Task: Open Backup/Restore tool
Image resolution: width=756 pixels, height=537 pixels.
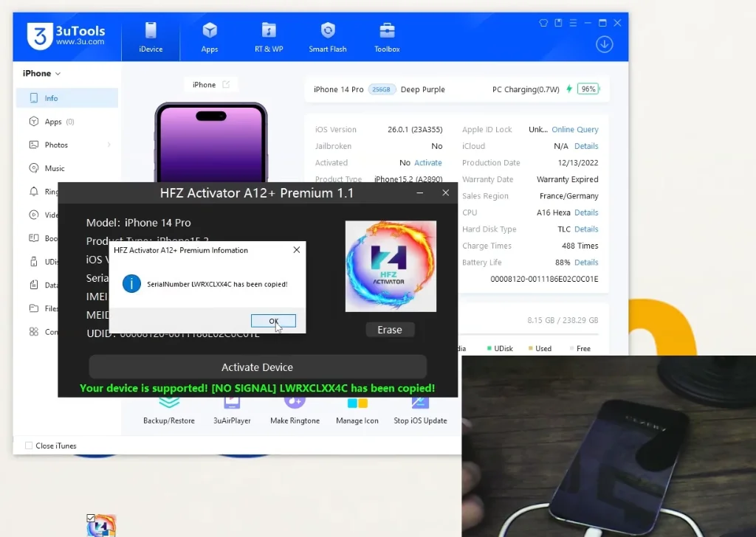Action: click(169, 412)
